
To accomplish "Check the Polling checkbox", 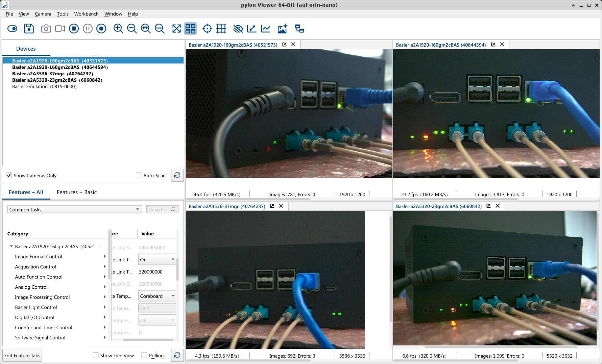I will click(144, 355).
